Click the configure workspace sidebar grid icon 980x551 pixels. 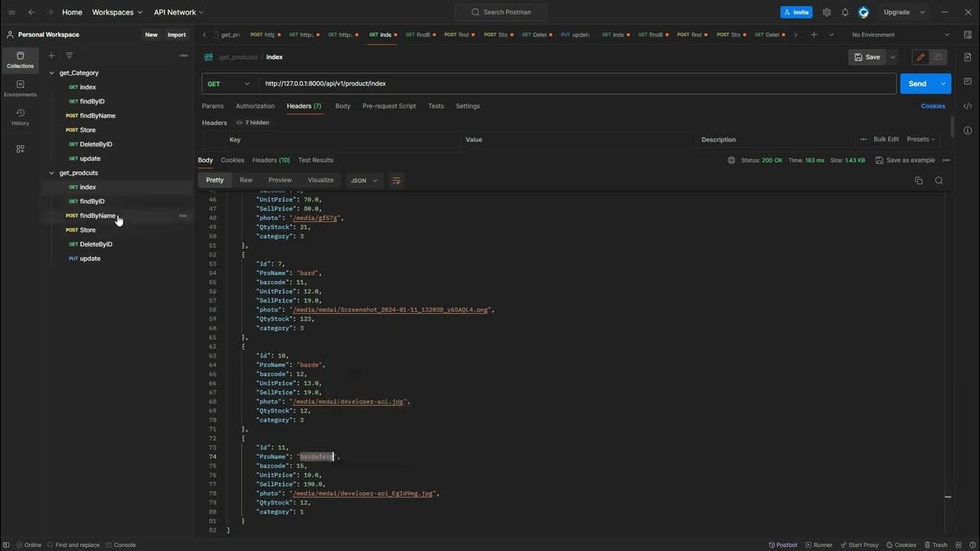[x=20, y=148]
